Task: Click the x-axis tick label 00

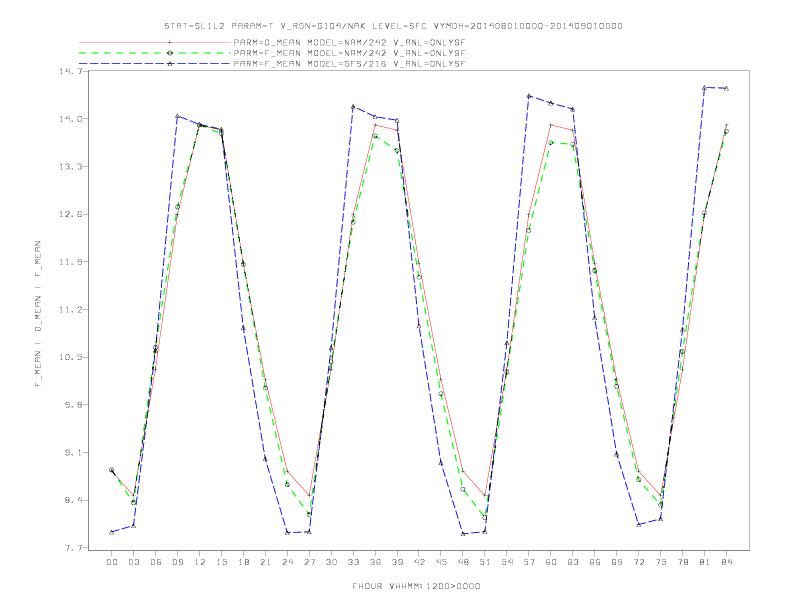Action: coord(112,562)
